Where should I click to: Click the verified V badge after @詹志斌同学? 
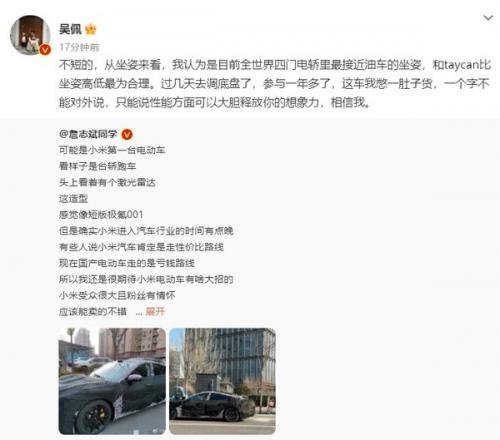tap(127, 134)
